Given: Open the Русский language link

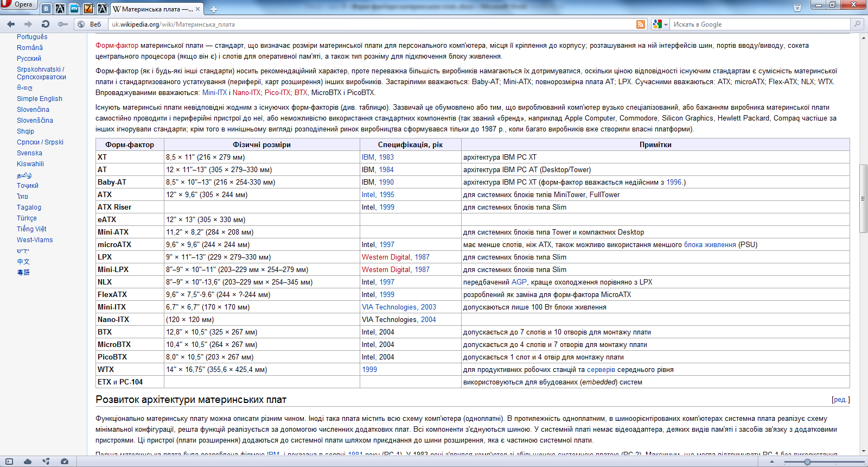Looking at the screenshot, I should (x=29, y=59).
